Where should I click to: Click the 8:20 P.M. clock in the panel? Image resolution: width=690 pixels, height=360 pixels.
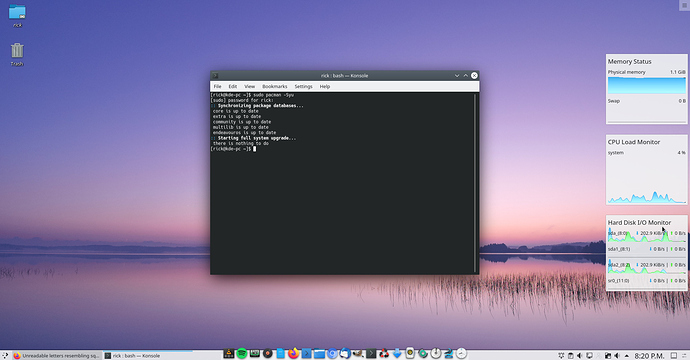pyautogui.click(x=649, y=356)
